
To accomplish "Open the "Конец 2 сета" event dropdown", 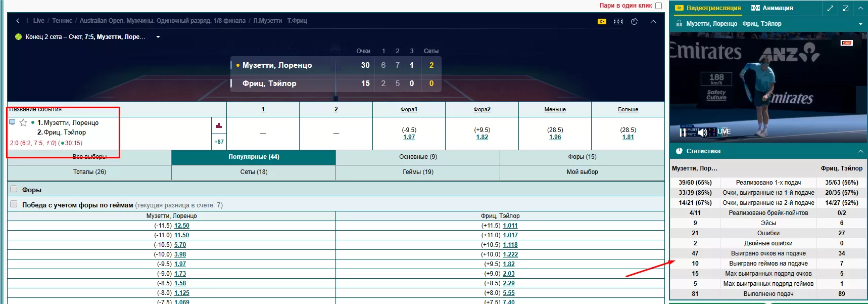I will [x=158, y=37].
